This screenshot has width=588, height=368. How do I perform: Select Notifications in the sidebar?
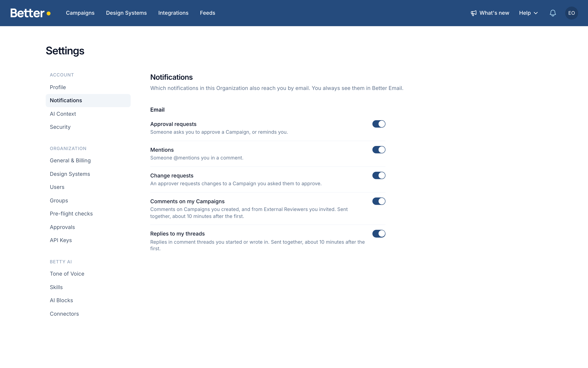click(88, 101)
